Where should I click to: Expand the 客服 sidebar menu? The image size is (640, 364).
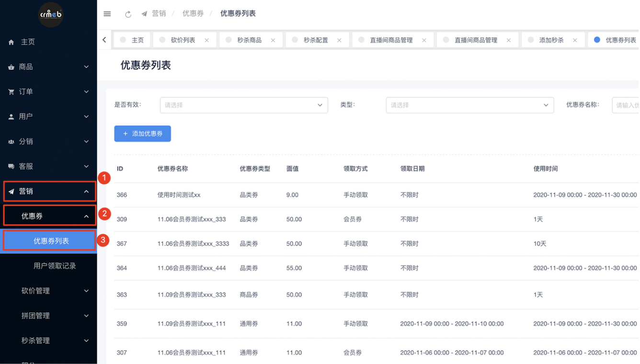coord(48,167)
